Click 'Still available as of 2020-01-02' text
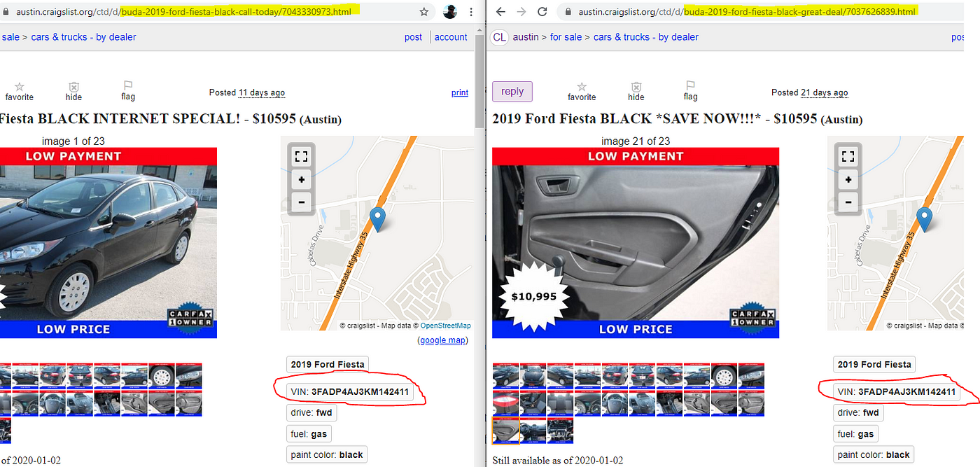The height and width of the screenshot is (467, 980). [x=558, y=460]
